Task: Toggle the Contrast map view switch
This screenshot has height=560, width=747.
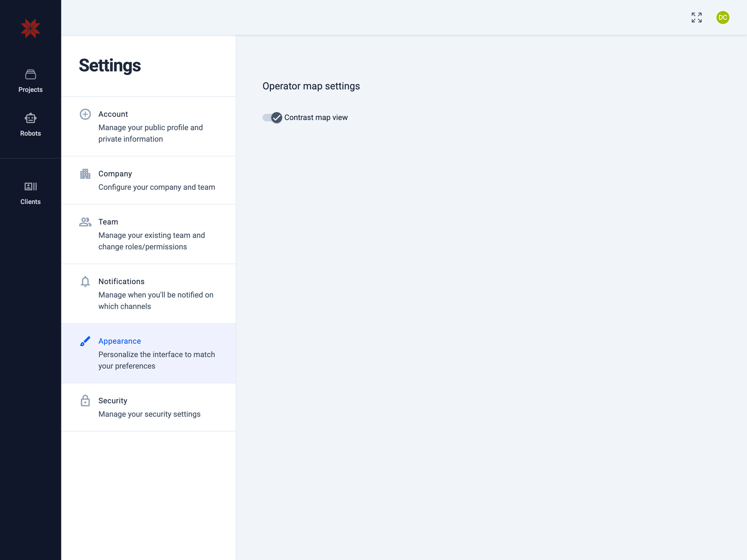Action: point(272,118)
